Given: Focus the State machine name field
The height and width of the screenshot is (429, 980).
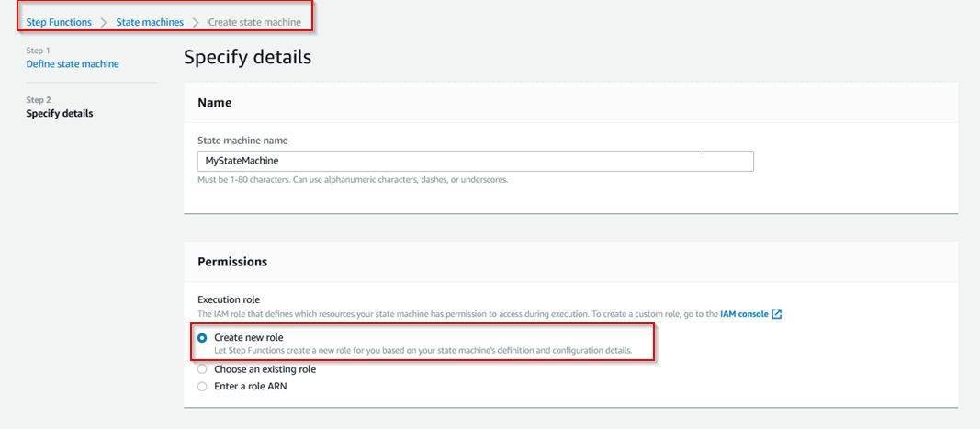Looking at the screenshot, I should [476, 161].
